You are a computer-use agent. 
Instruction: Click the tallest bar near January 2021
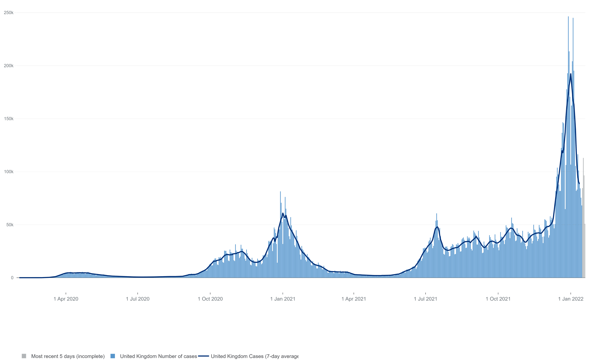(280, 234)
